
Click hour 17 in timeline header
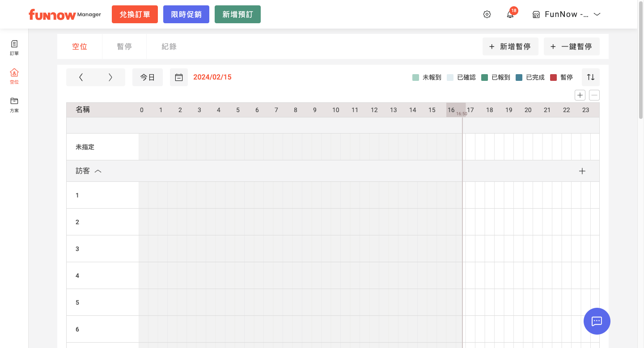[470, 110]
